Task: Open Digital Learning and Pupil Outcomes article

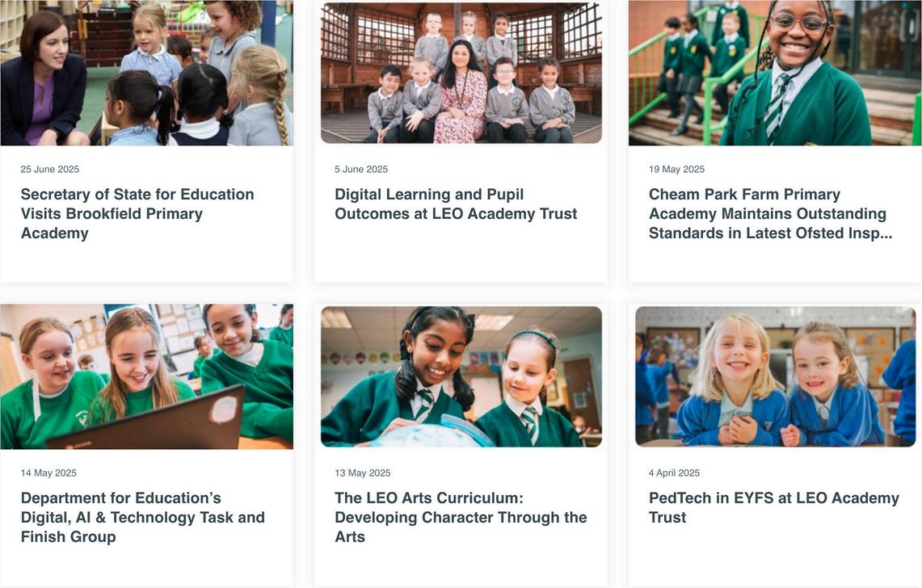Action: [x=456, y=204]
